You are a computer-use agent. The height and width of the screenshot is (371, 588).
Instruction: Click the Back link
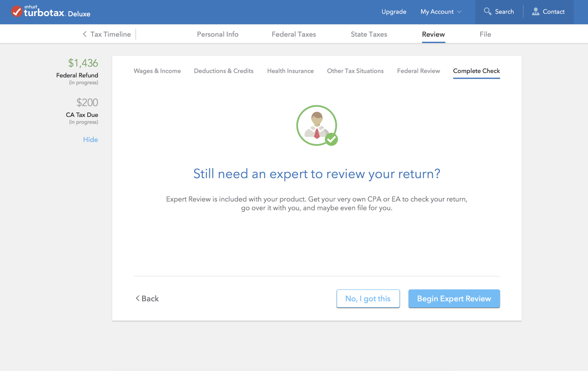tap(147, 299)
